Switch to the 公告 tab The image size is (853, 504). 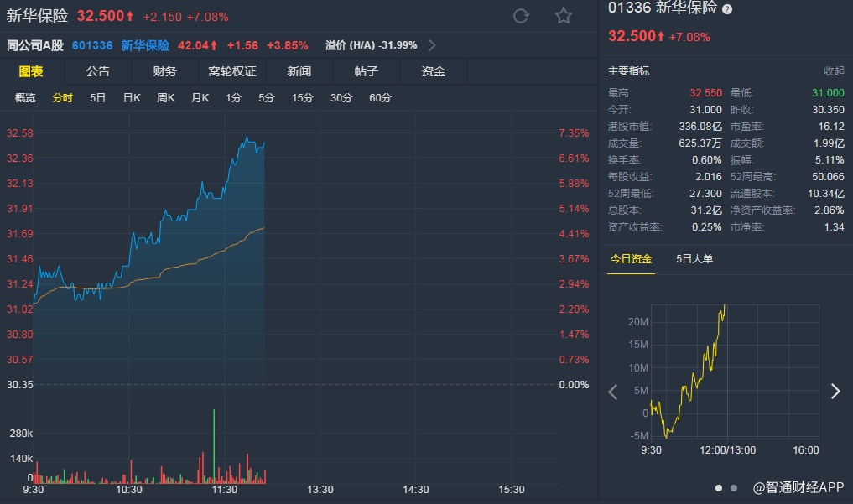98,71
